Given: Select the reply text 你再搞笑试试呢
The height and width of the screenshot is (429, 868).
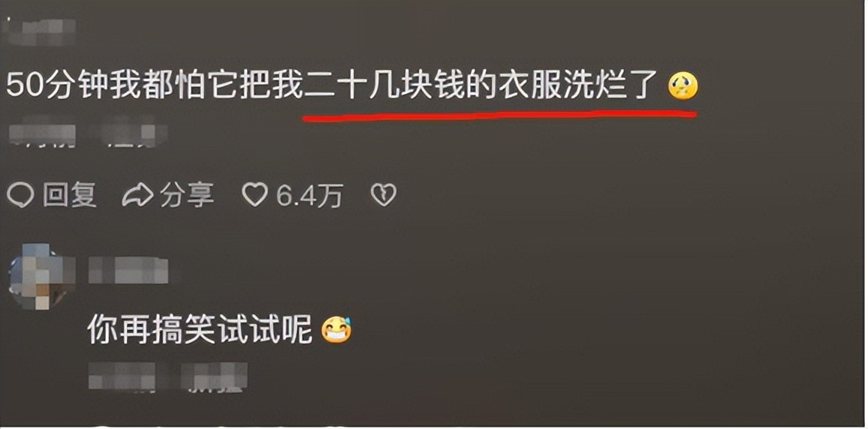Looking at the screenshot, I should [200, 331].
